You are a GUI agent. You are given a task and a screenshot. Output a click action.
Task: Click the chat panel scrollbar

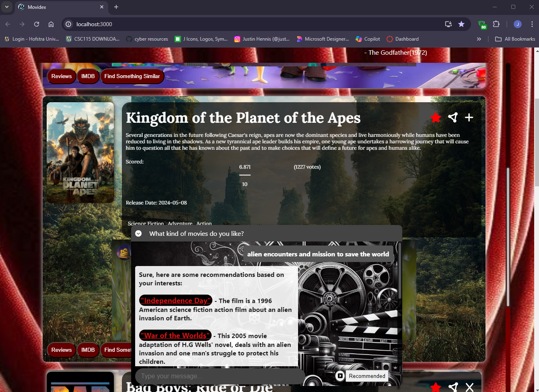point(400,270)
